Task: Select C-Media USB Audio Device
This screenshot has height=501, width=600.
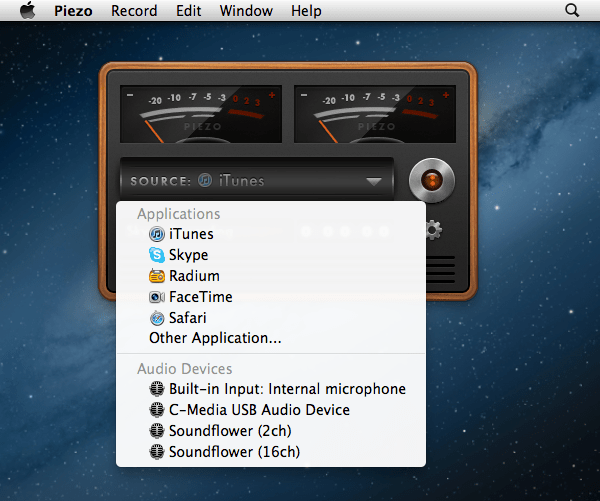Action: [271, 410]
